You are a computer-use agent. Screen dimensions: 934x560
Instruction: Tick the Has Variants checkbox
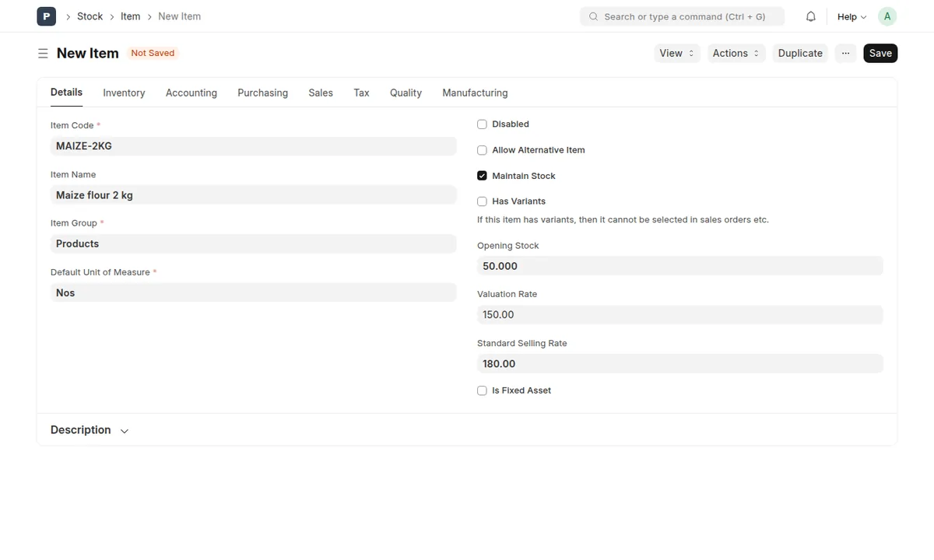pyautogui.click(x=482, y=201)
